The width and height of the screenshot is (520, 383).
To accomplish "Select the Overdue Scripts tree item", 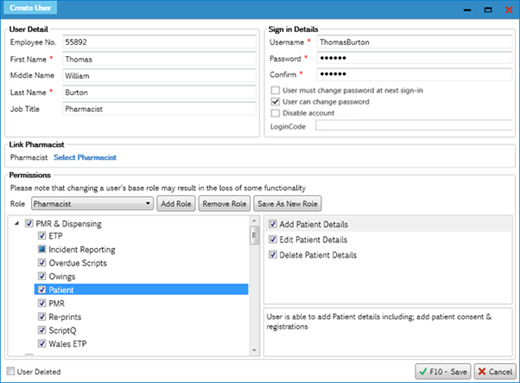I will tap(78, 263).
